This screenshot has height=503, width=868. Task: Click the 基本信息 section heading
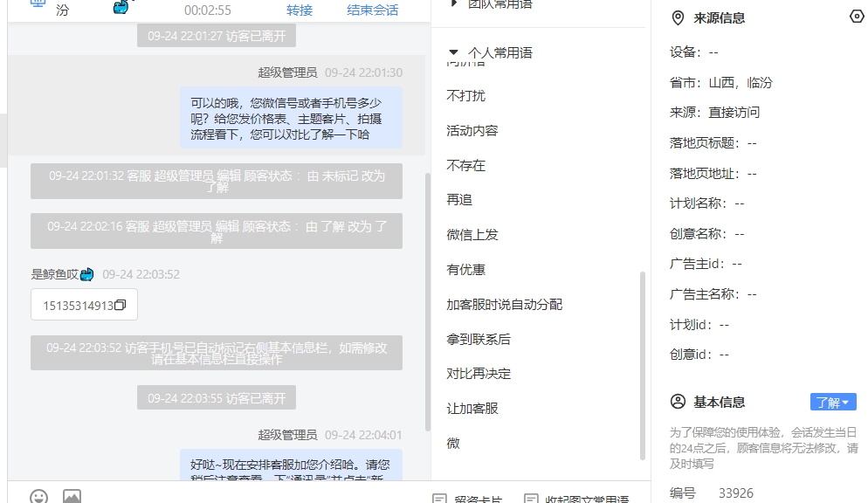pyautogui.click(x=719, y=403)
